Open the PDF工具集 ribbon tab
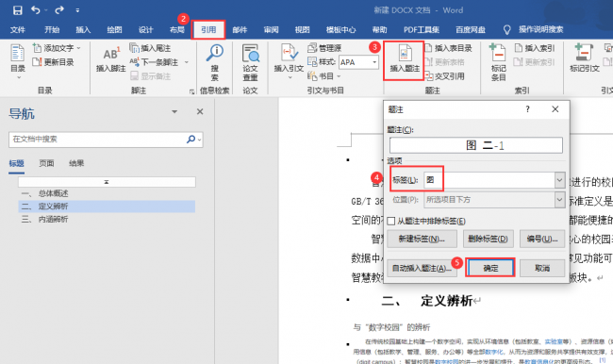Viewport: 613px width, 364px height. click(422, 30)
